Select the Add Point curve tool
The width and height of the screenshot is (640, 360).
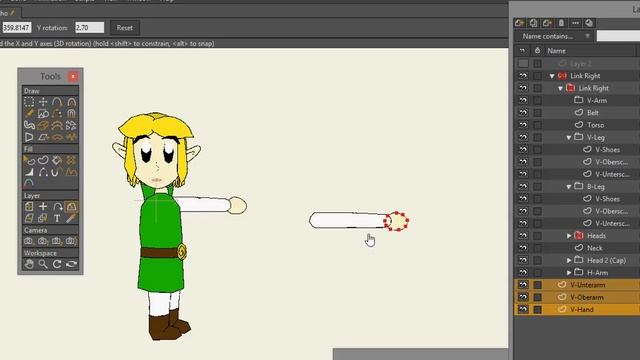point(57,102)
